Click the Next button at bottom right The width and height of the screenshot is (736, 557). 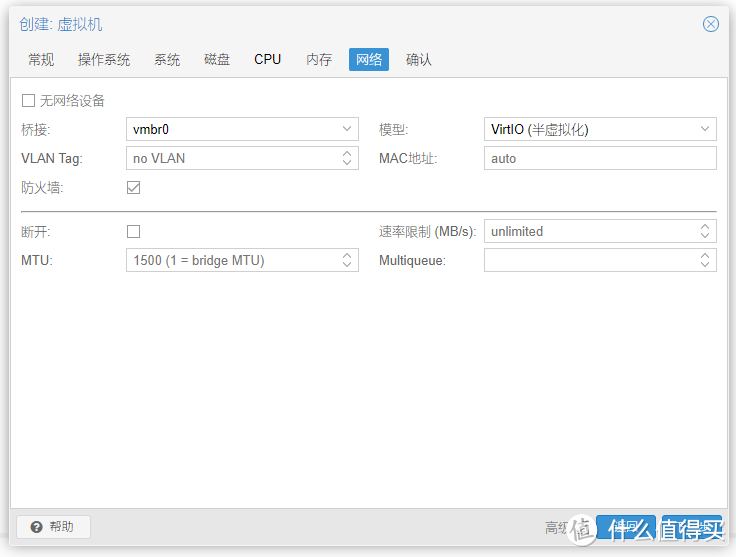click(x=691, y=527)
